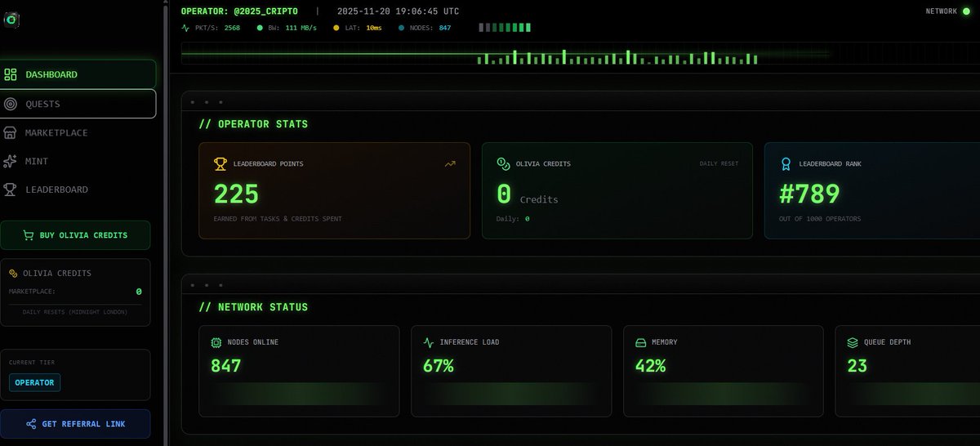This screenshot has width=980, height=446.
Task: Click the signal strength bar indicator in header
Action: (x=505, y=27)
